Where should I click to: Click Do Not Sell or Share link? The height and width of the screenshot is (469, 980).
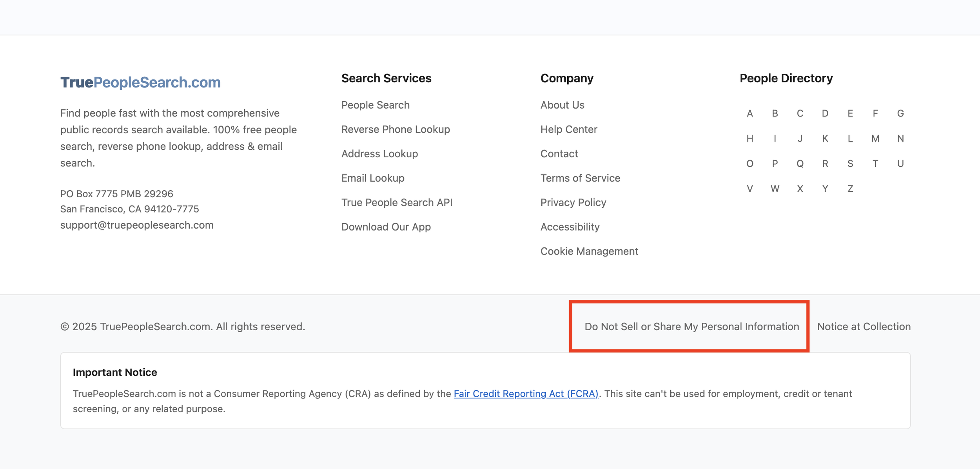(691, 326)
